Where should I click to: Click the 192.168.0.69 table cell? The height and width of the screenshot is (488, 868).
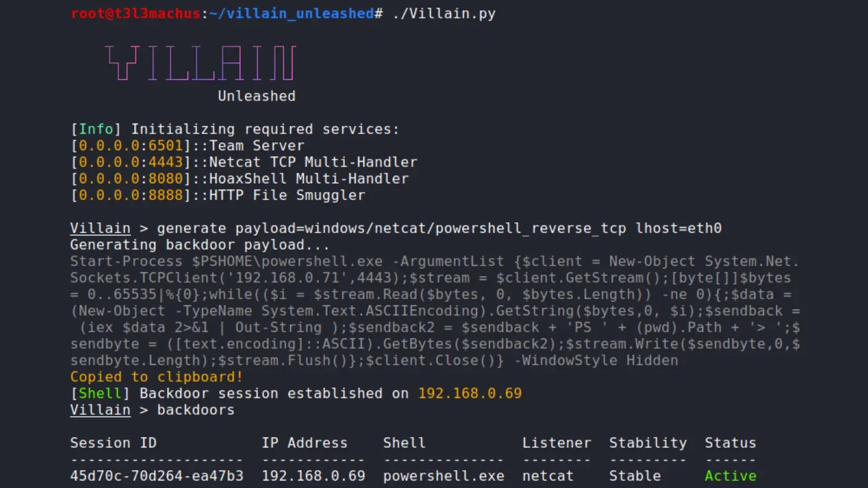point(314,476)
